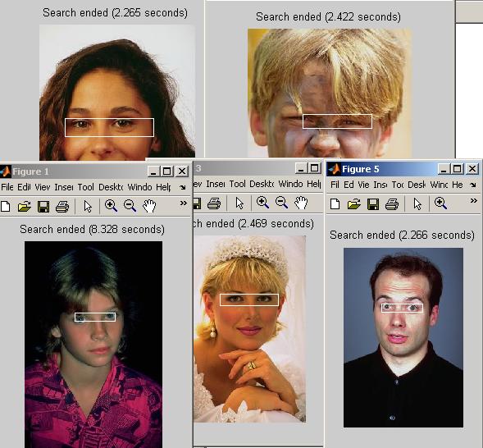Open File menu in Figure 1
The width and height of the screenshot is (483, 448).
click(7, 187)
